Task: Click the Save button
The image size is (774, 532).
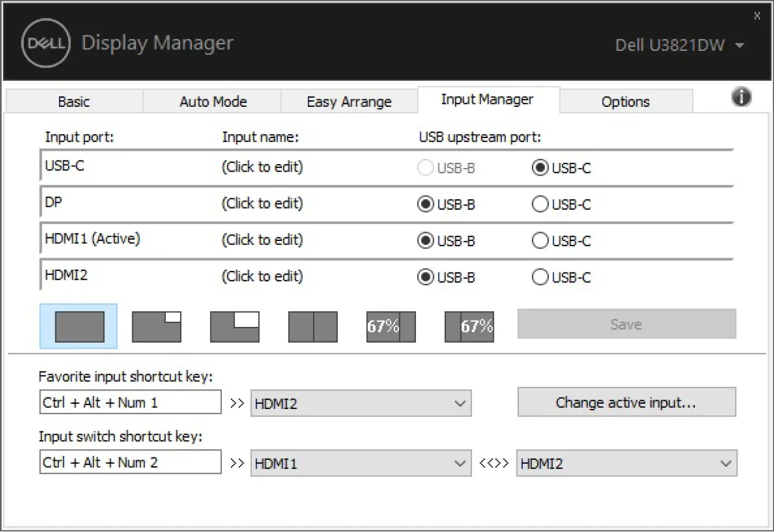Action: coord(626,324)
